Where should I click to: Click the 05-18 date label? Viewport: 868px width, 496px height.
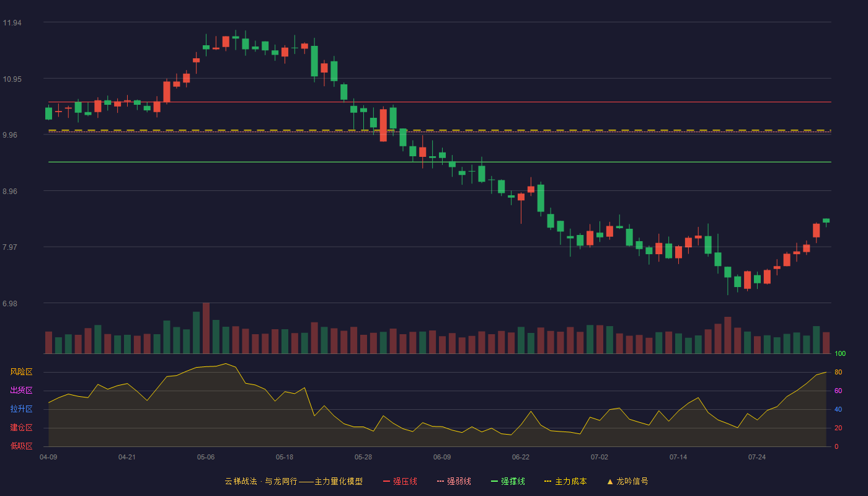[x=285, y=457]
